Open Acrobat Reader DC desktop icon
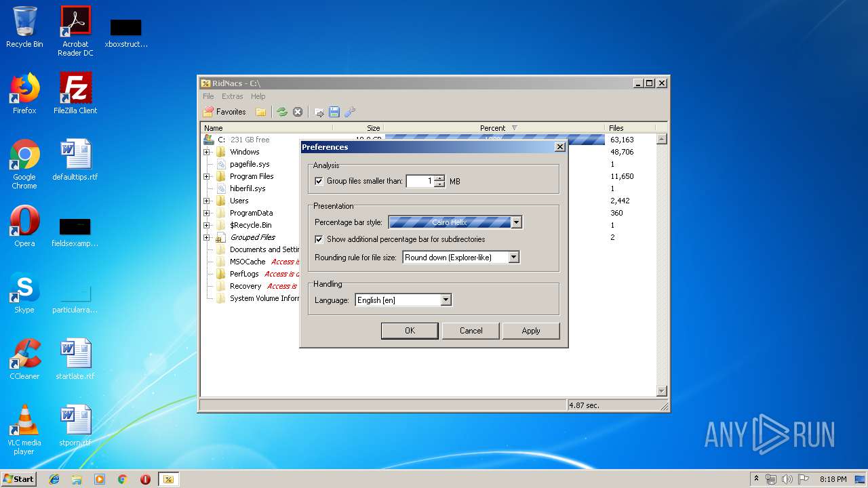 tap(75, 31)
